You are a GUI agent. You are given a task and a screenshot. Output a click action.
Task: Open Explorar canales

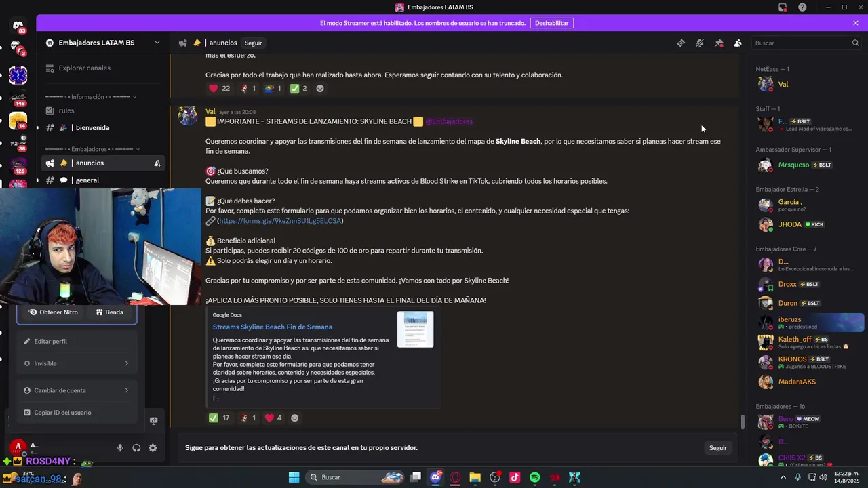(84, 68)
